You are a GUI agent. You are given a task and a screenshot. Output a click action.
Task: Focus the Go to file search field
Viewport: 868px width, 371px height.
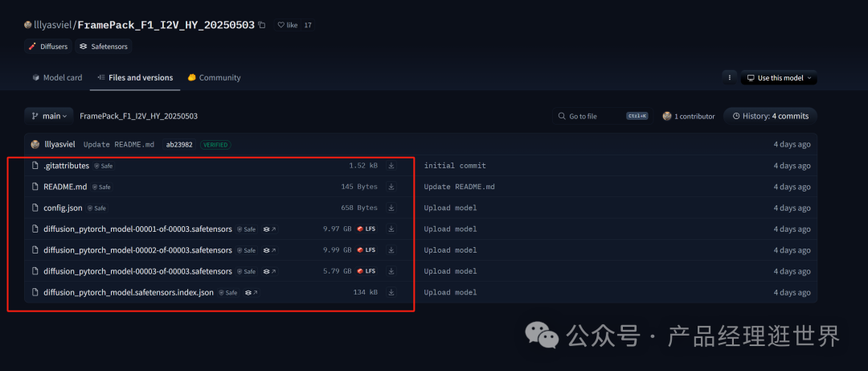[x=602, y=116]
